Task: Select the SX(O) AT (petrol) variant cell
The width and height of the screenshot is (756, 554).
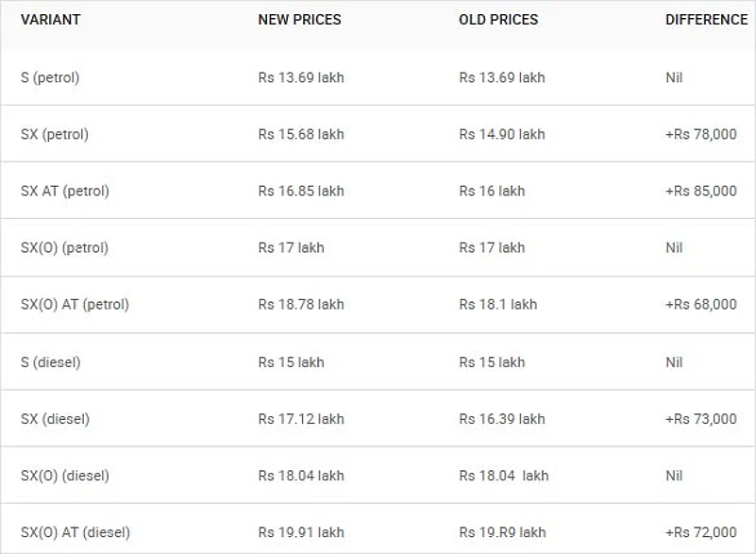Action: pos(75,304)
